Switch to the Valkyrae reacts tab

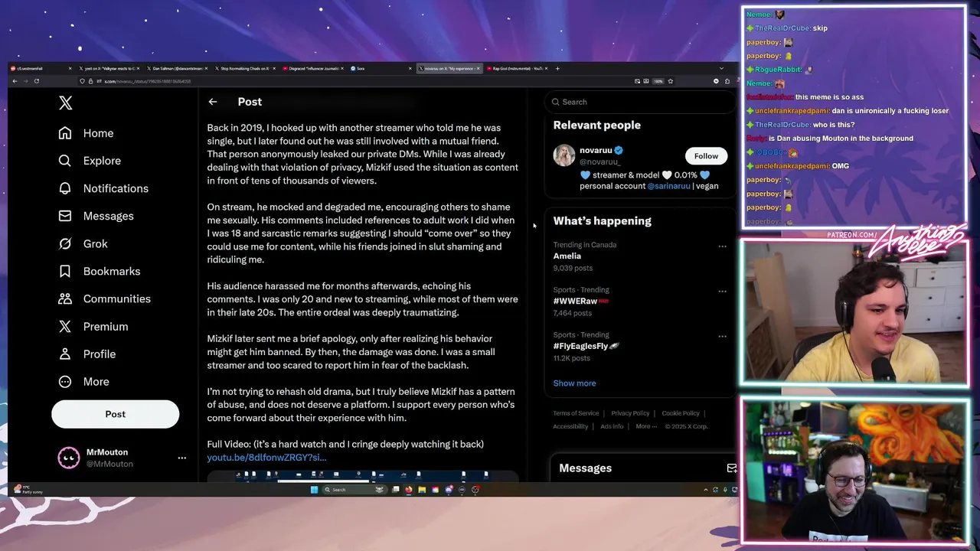[109, 68]
